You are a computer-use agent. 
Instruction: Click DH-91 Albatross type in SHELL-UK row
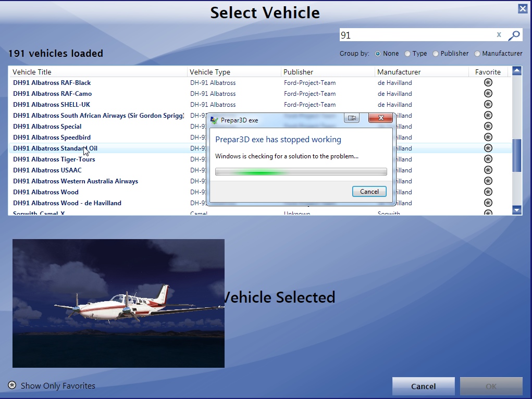[x=213, y=104]
